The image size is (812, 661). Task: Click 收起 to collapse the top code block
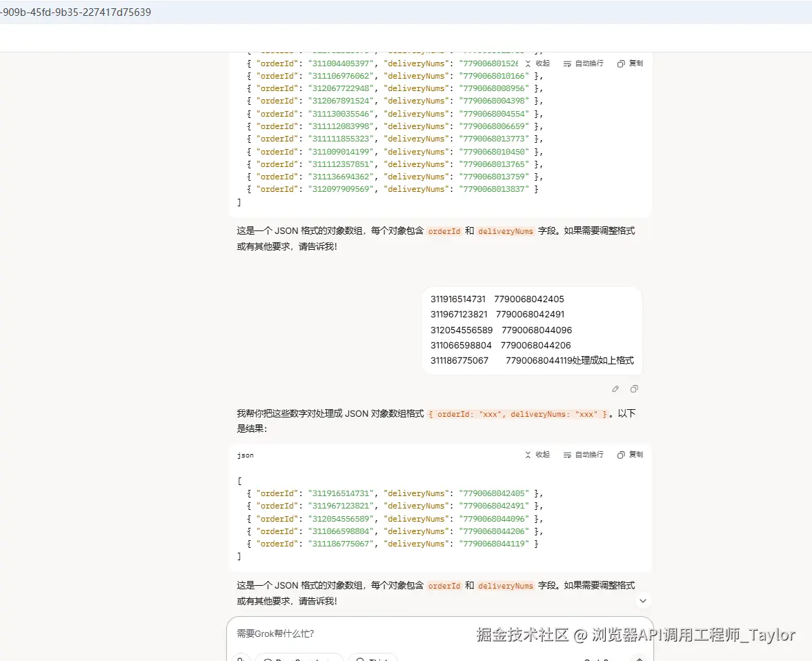[537, 63]
